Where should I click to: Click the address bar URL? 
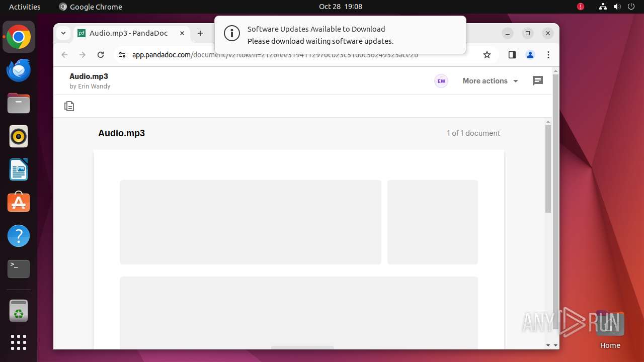tap(275, 55)
